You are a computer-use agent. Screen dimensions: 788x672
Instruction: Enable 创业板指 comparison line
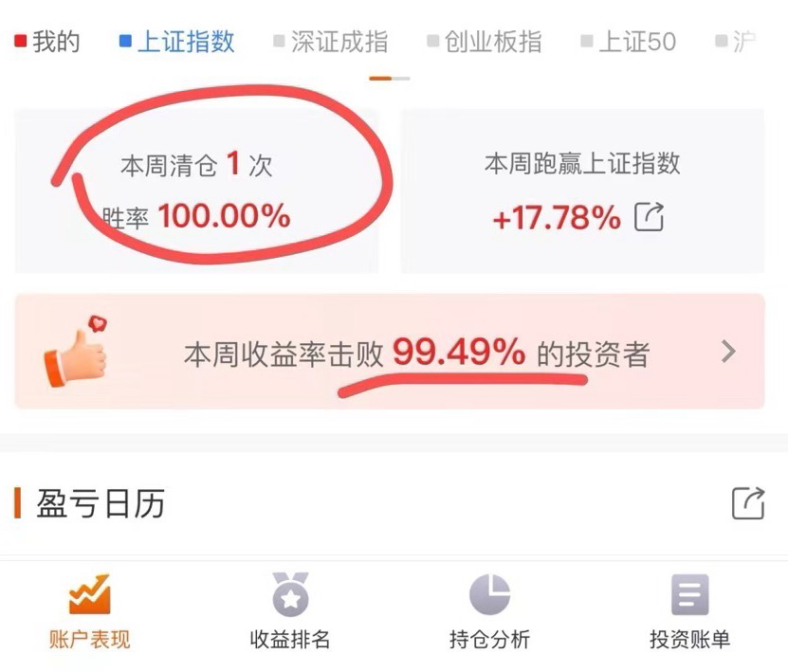tap(485, 41)
